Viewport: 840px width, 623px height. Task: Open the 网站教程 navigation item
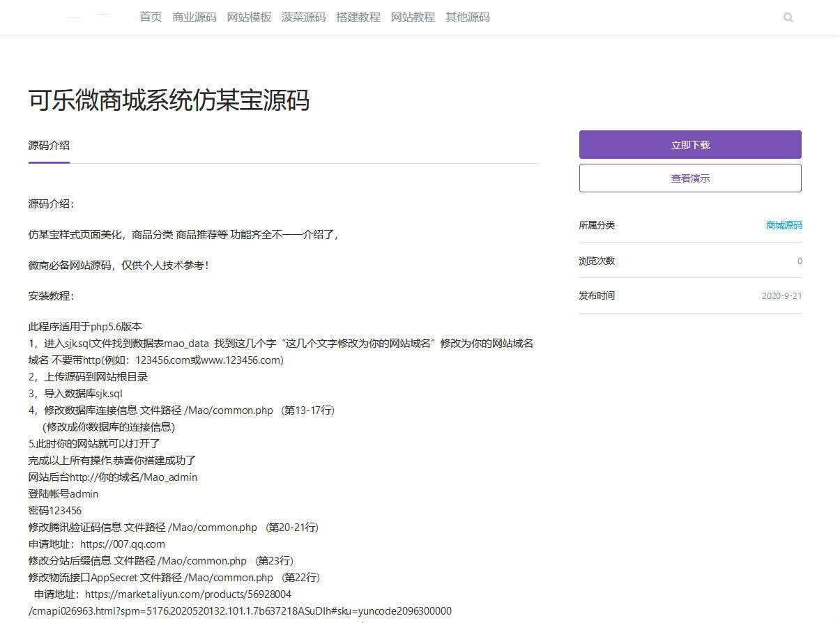(413, 17)
